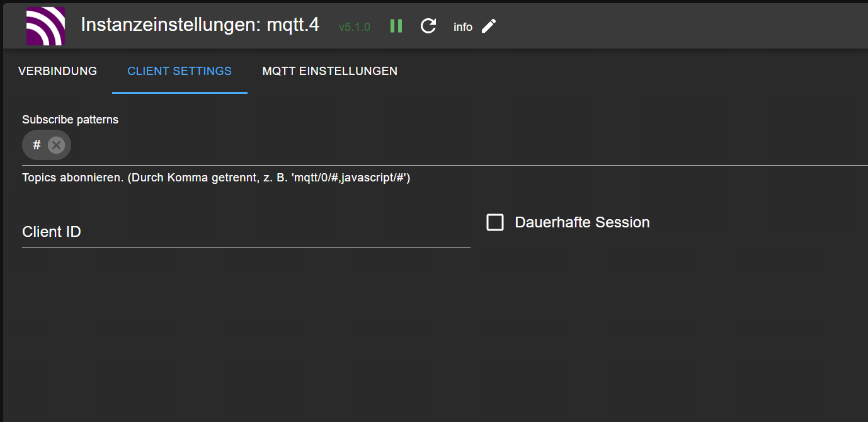The width and height of the screenshot is (868, 422).
Task: Enable the Dauerhafte Session checkbox
Action: coord(495,222)
